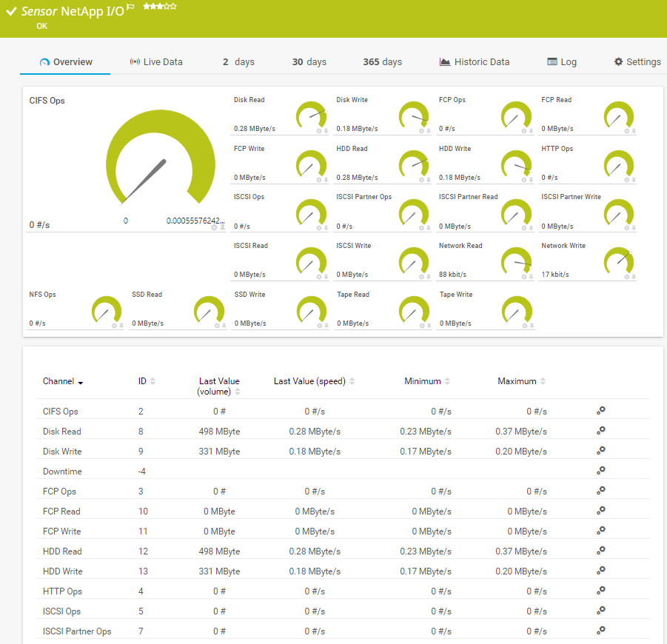667x644 pixels.
Task: Pin the NFS Ops gauge
Action: 121,325
